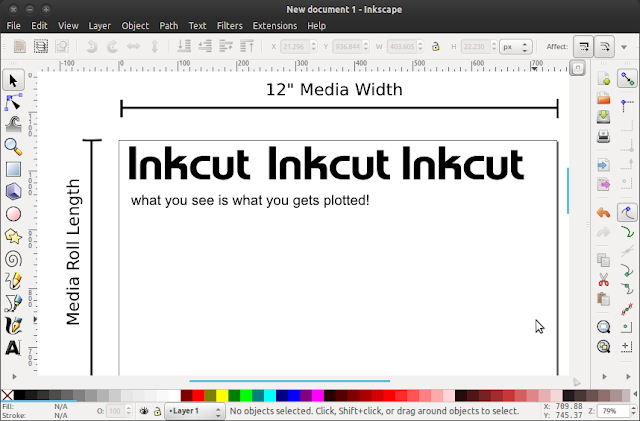640x421 pixels.
Task: Open the Filters menu
Action: pos(229,26)
